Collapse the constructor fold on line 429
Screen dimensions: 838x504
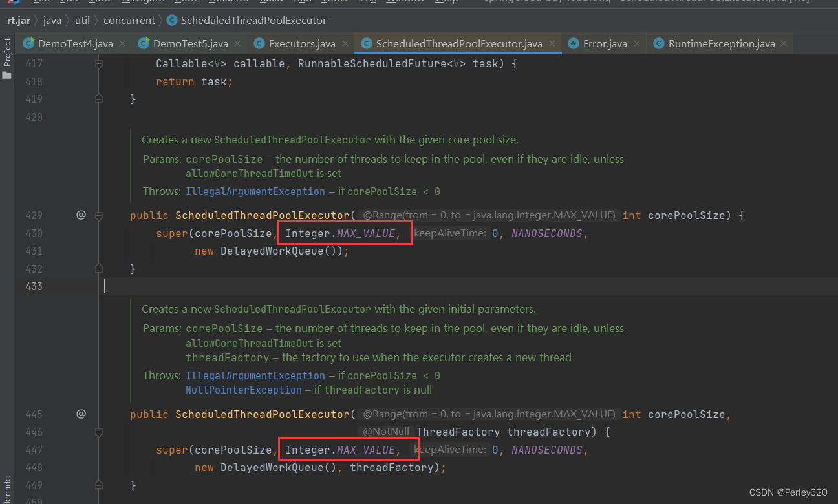click(99, 215)
